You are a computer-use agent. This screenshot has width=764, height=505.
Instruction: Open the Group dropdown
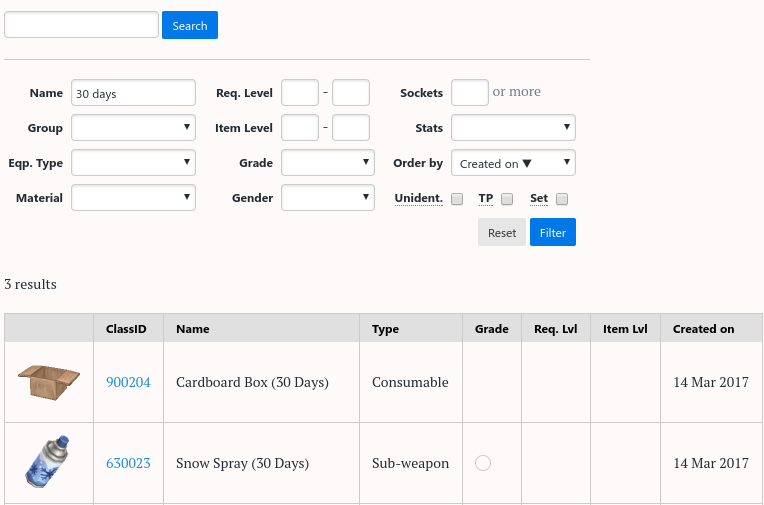pos(133,128)
